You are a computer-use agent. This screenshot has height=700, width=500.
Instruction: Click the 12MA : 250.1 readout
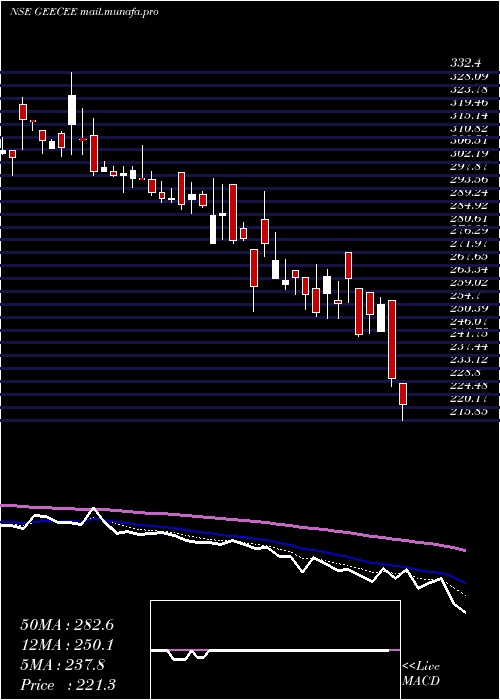(67, 645)
